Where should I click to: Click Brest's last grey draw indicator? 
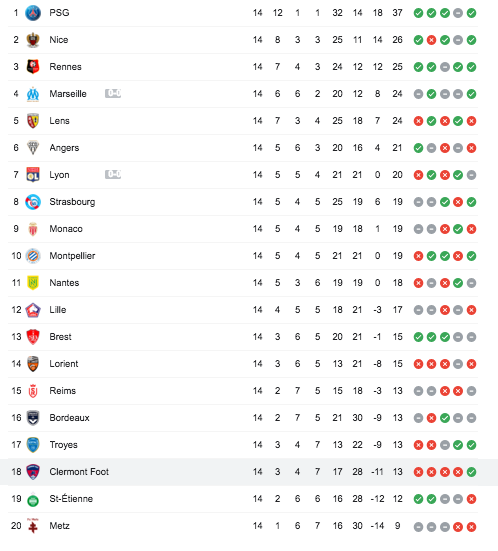tap(471, 337)
